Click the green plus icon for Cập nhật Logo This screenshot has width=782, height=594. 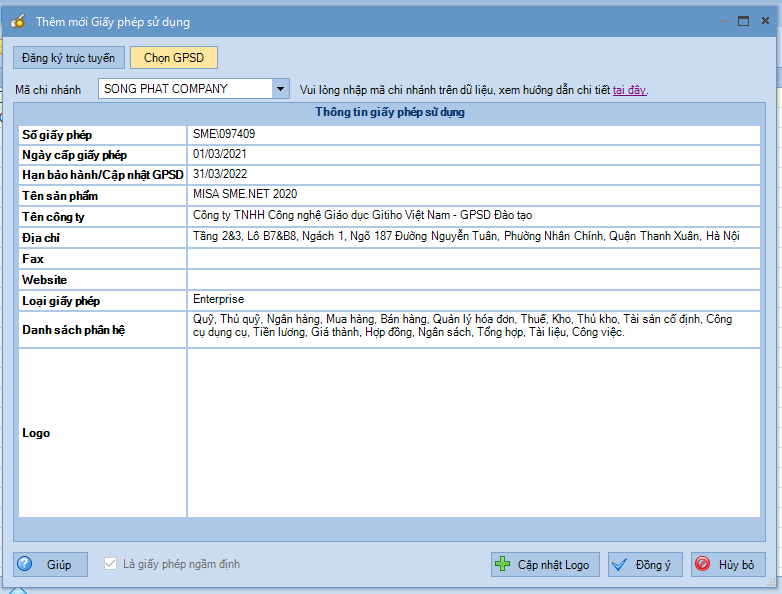tap(502, 564)
